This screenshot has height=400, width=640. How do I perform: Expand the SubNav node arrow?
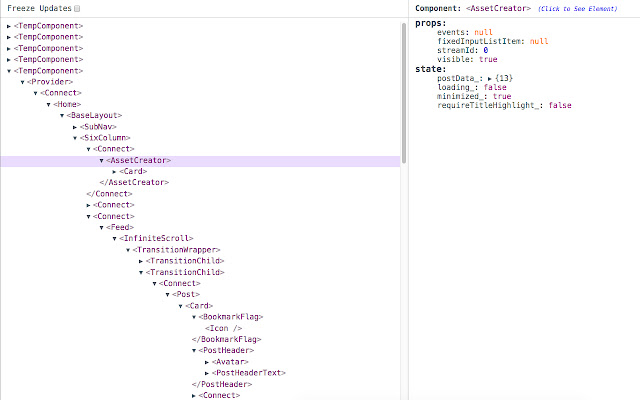point(75,127)
